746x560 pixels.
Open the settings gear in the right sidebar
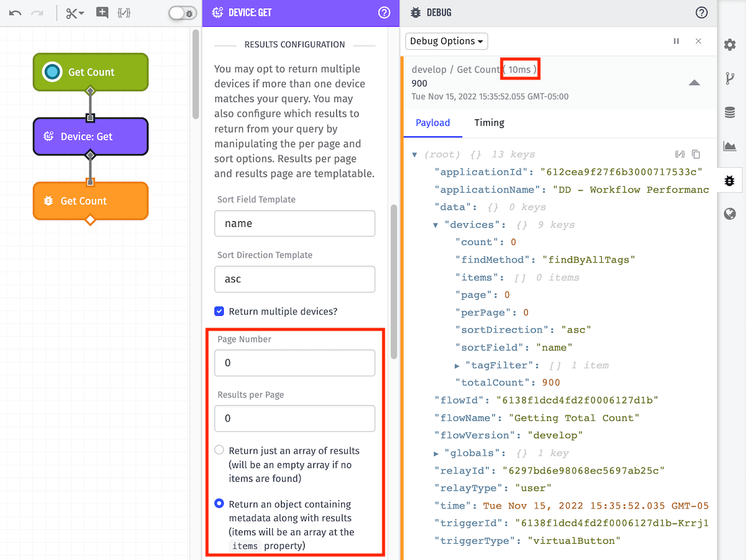coord(730,45)
